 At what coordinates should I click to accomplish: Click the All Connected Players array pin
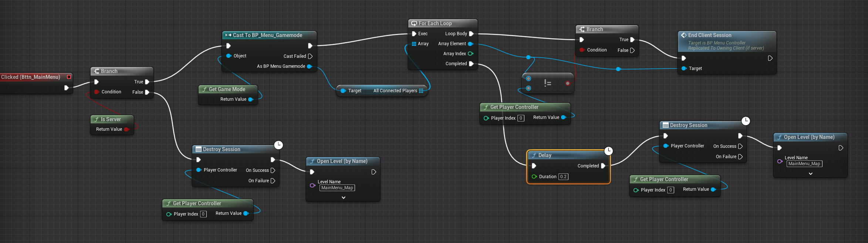pyautogui.click(x=421, y=91)
